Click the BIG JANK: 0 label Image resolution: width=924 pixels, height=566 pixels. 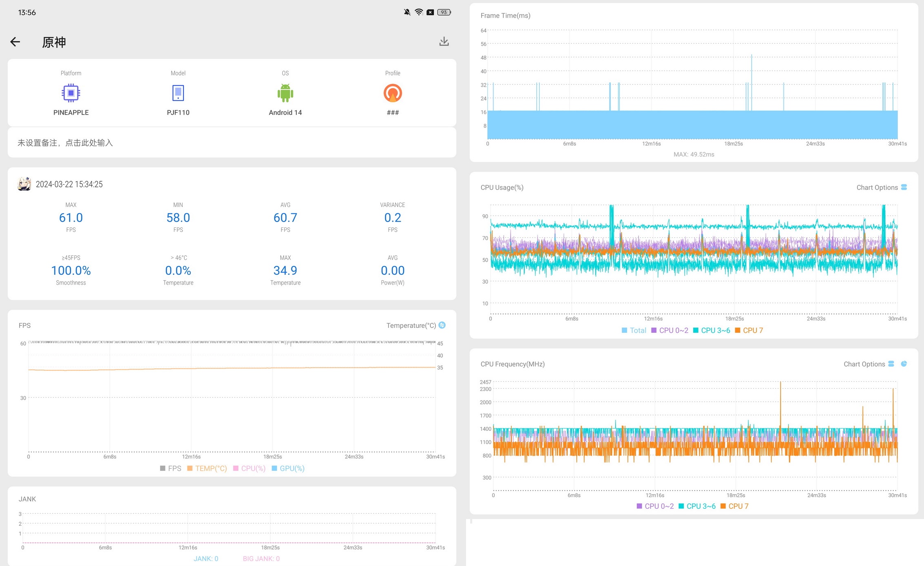click(261, 558)
